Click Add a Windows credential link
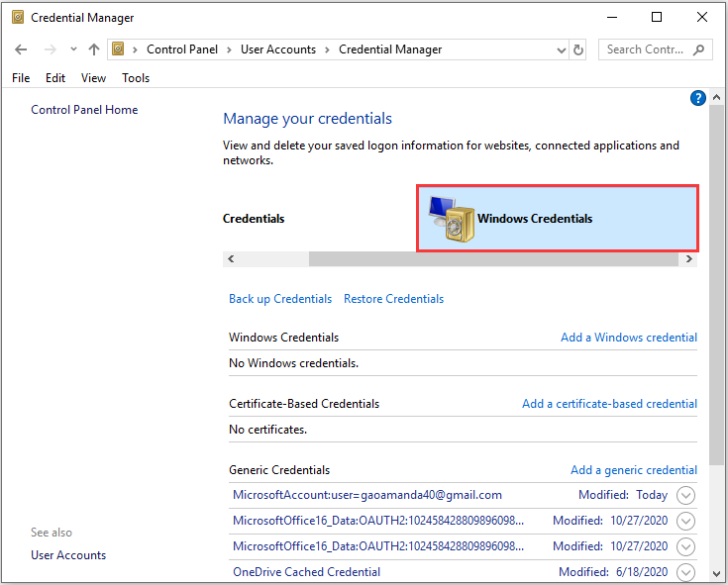Image resolution: width=728 pixels, height=585 pixels. (628, 338)
